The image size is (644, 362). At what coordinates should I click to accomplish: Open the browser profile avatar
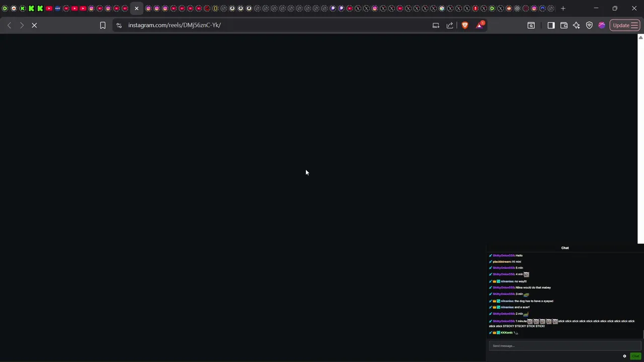pos(602,25)
